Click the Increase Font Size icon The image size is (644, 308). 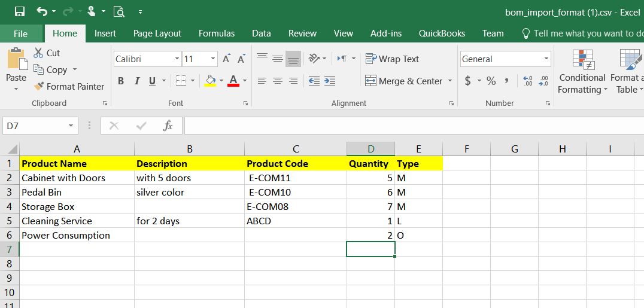click(x=226, y=59)
